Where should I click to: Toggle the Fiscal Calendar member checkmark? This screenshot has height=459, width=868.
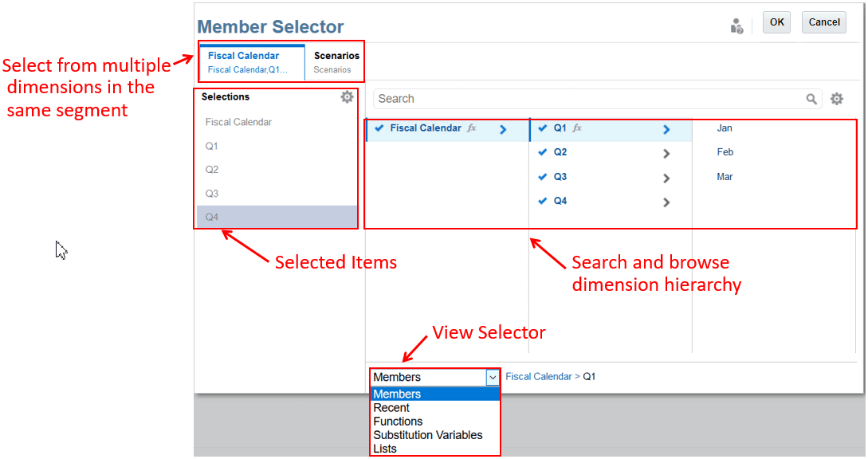(x=379, y=128)
